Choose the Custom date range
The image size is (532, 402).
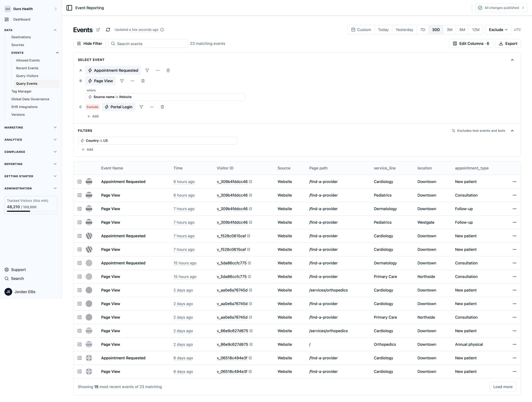(x=361, y=30)
